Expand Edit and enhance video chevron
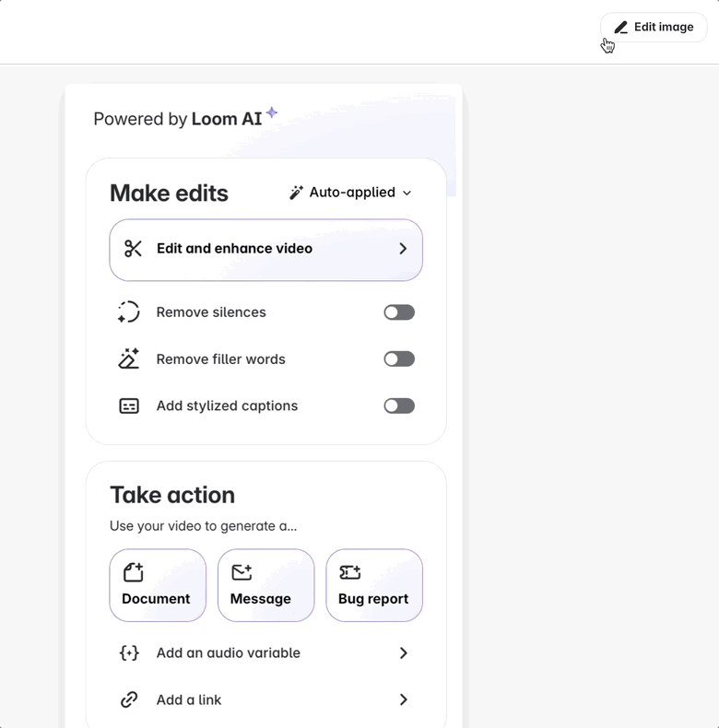719x728 pixels. (403, 249)
